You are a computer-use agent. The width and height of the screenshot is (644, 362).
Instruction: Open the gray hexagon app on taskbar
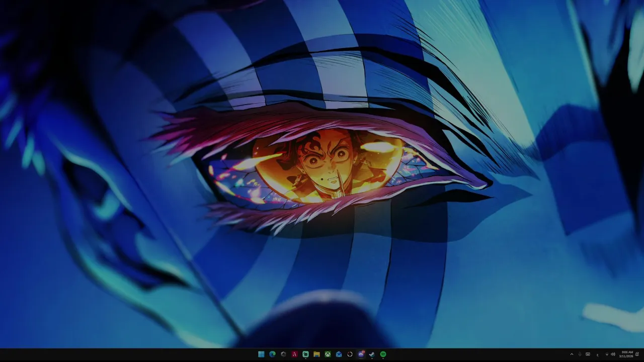pyautogui.click(x=283, y=354)
